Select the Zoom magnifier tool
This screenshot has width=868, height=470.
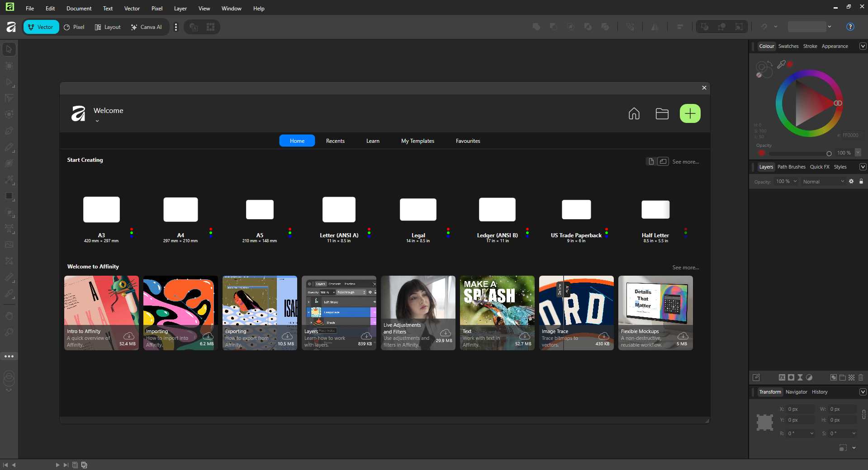pyautogui.click(x=9, y=332)
